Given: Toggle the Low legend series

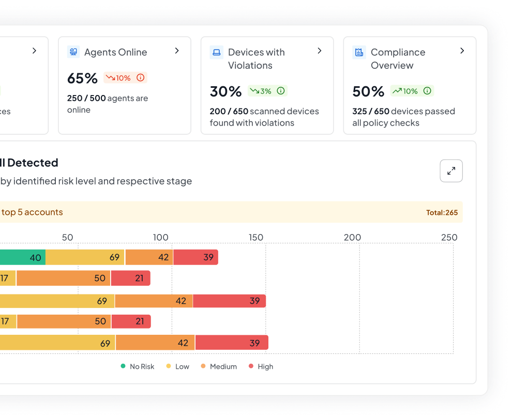Looking at the screenshot, I should [177, 366].
